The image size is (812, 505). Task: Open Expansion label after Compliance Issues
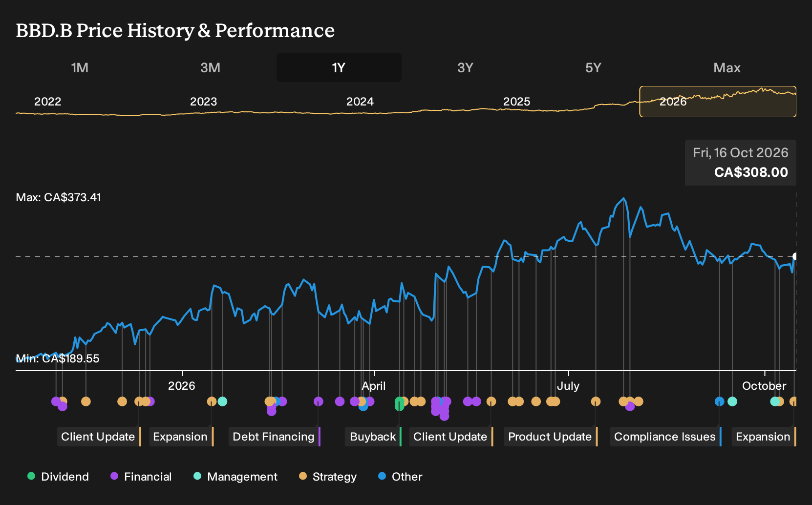click(x=764, y=437)
